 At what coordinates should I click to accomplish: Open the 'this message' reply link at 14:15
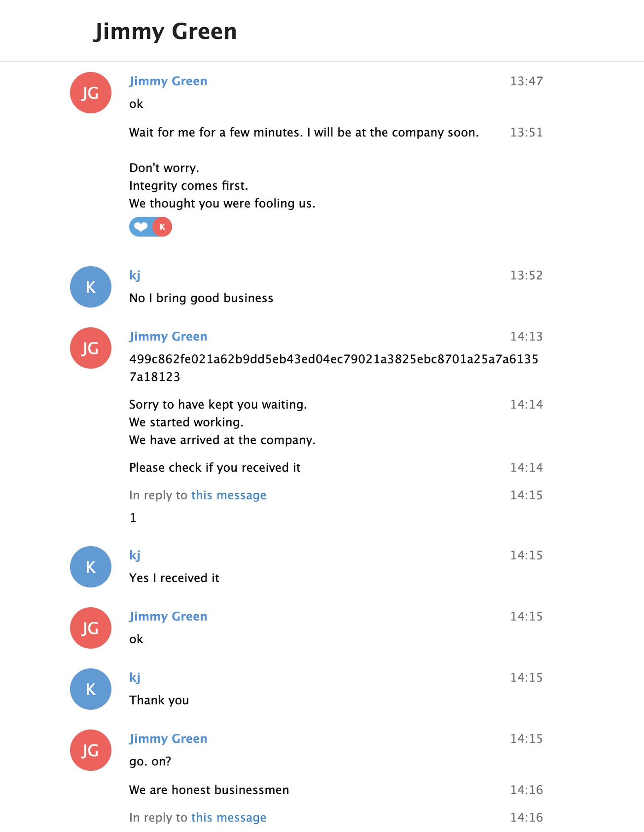pos(229,495)
